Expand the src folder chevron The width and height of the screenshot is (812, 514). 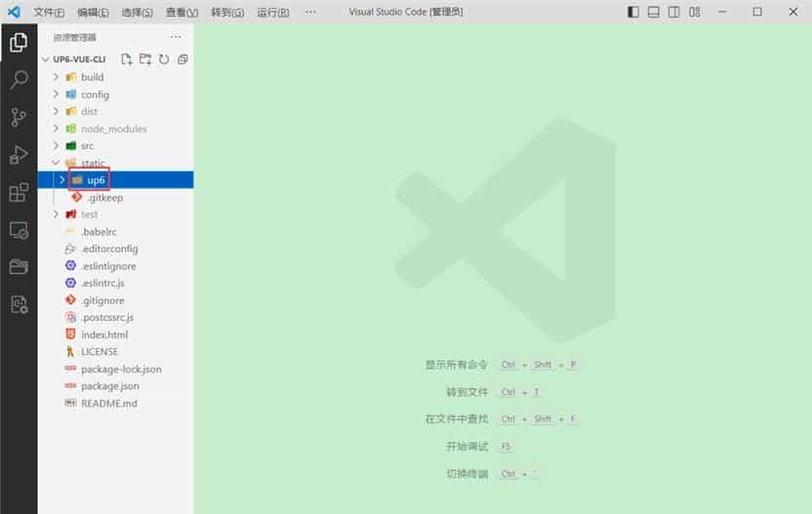click(x=56, y=145)
